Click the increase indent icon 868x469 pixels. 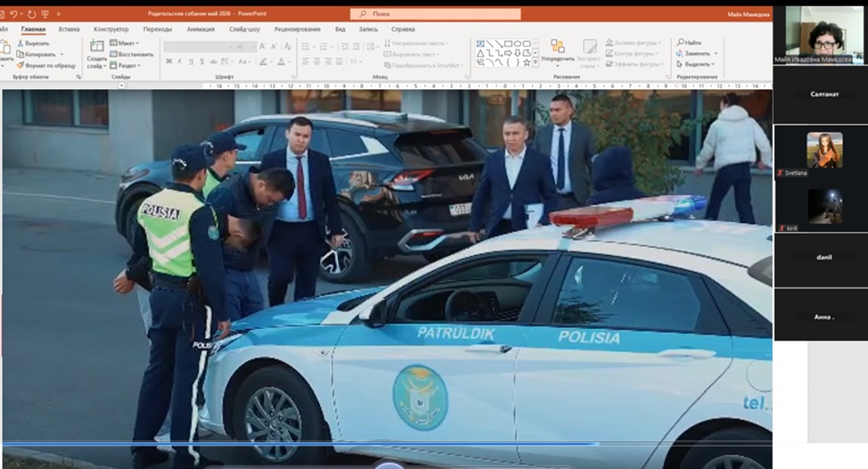point(356,47)
